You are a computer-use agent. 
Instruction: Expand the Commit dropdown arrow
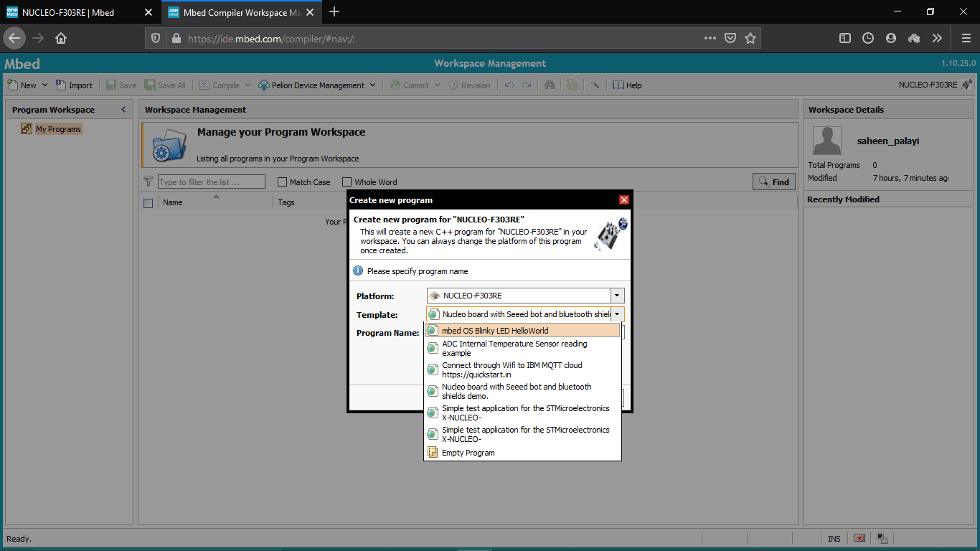(437, 85)
